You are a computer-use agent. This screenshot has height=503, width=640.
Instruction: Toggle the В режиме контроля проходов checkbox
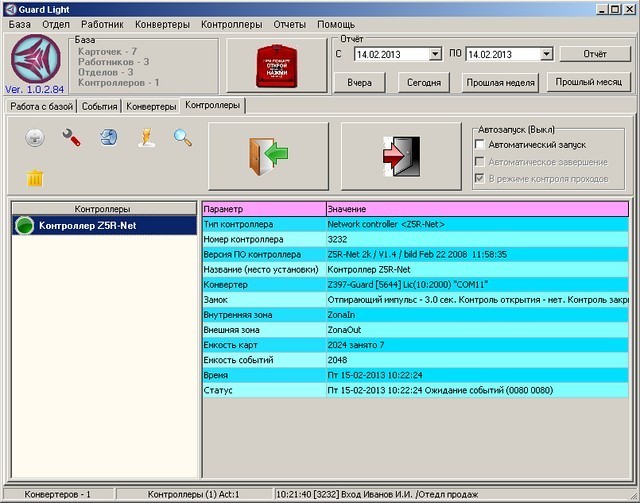tap(481, 178)
